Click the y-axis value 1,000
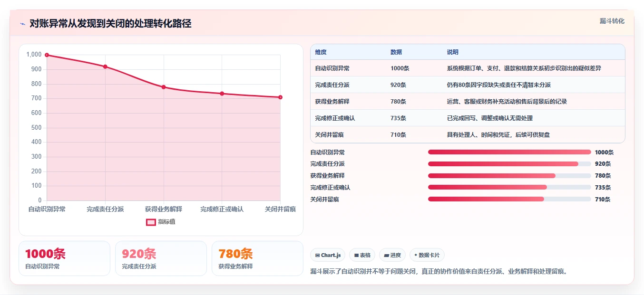The height and width of the screenshot is (295, 644). [x=34, y=55]
